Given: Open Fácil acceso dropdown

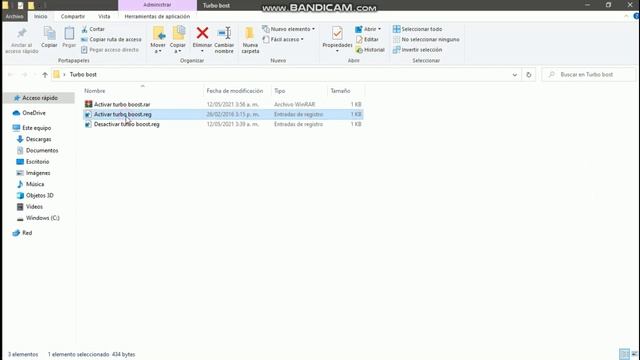Looking at the screenshot, I should [x=283, y=39].
